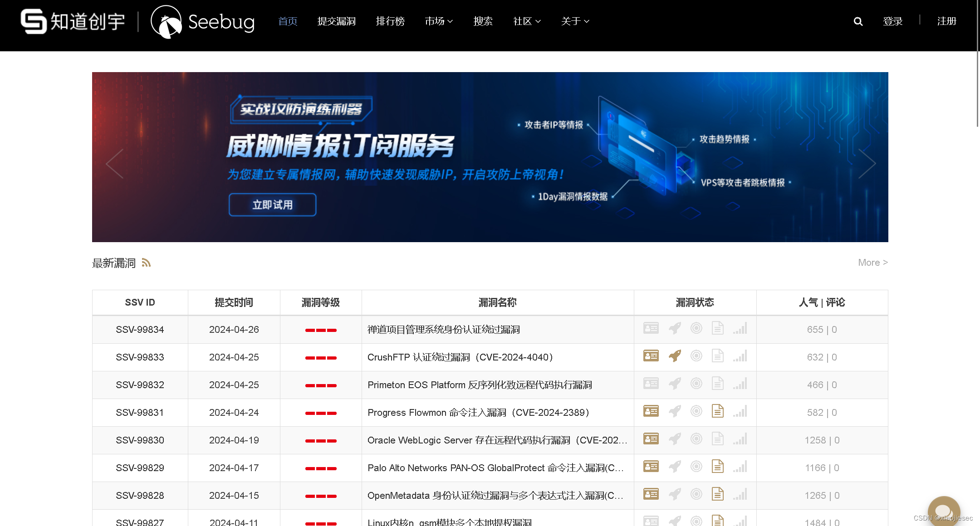Open the More > link above the table
This screenshot has height=526, width=980.
(872, 263)
